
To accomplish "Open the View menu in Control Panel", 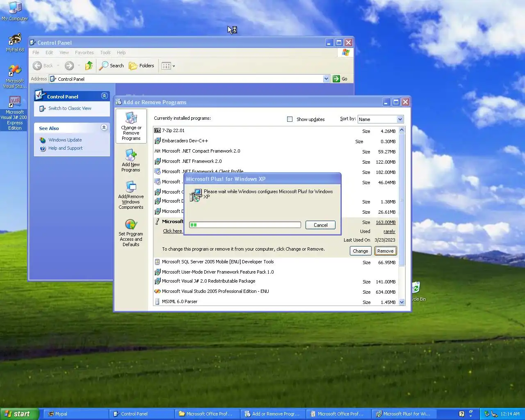I will pyautogui.click(x=64, y=52).
